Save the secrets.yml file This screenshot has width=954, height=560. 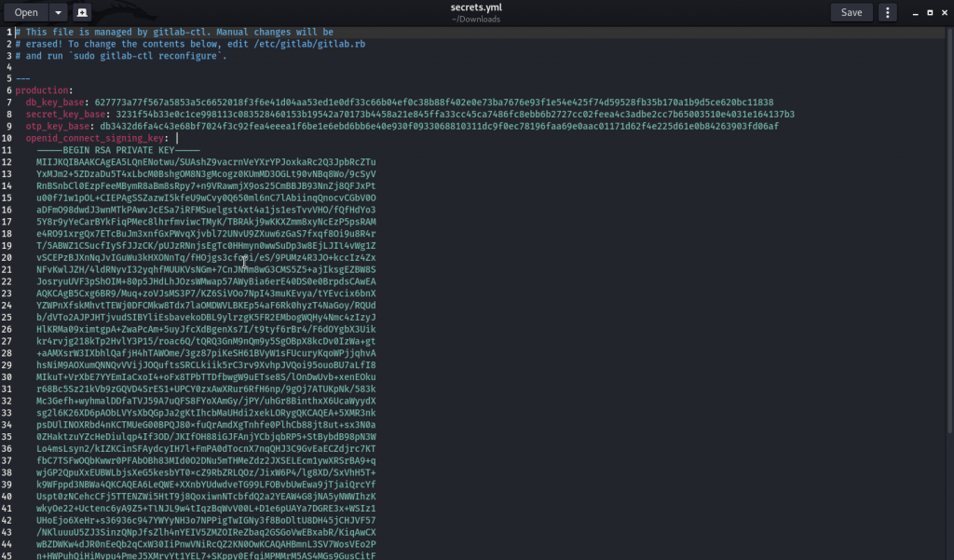pos(852,12)
